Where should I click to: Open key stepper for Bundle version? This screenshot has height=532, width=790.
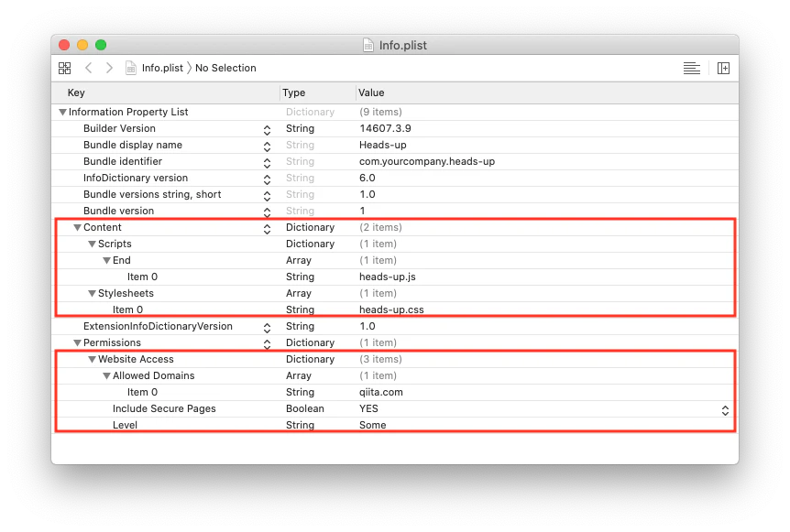point(267,212)
